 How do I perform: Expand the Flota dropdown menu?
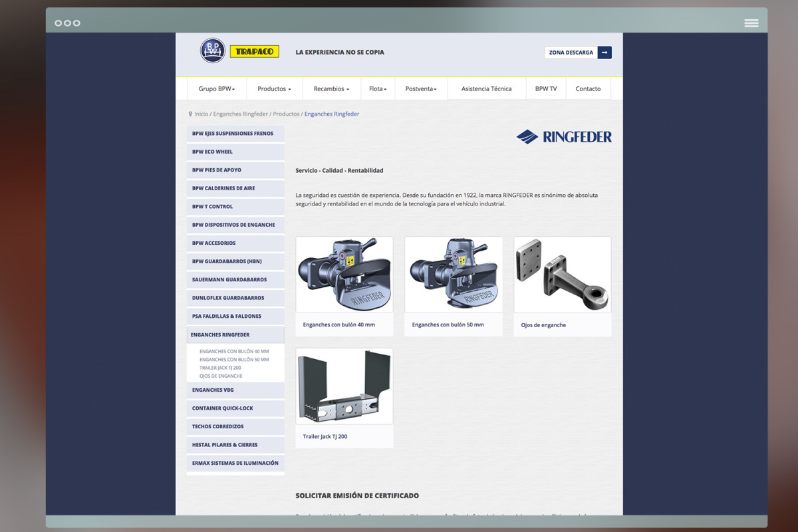click(378, 88)
